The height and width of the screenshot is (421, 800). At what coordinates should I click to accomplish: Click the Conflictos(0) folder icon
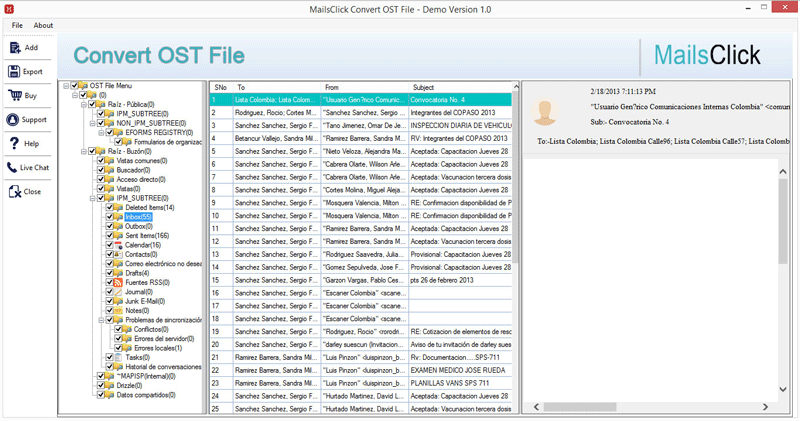coord(127,329)
